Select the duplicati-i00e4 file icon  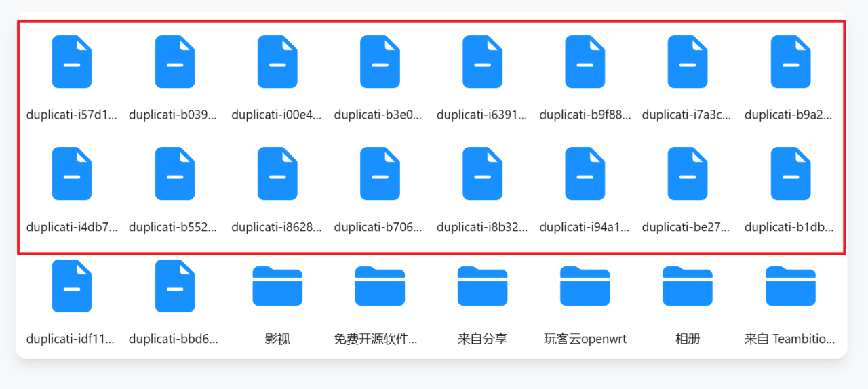[x=277, y=62]
